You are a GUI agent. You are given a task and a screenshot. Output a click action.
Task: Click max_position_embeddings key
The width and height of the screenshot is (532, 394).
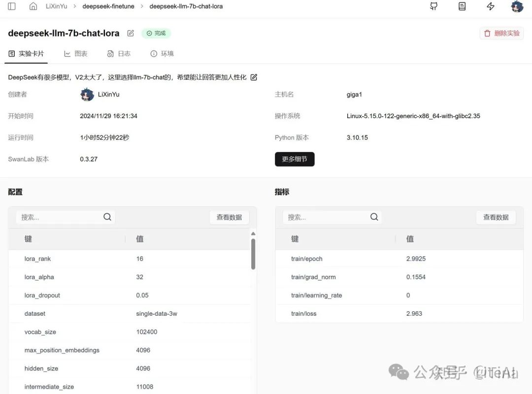pyautogui.click(x=62, y=350)
